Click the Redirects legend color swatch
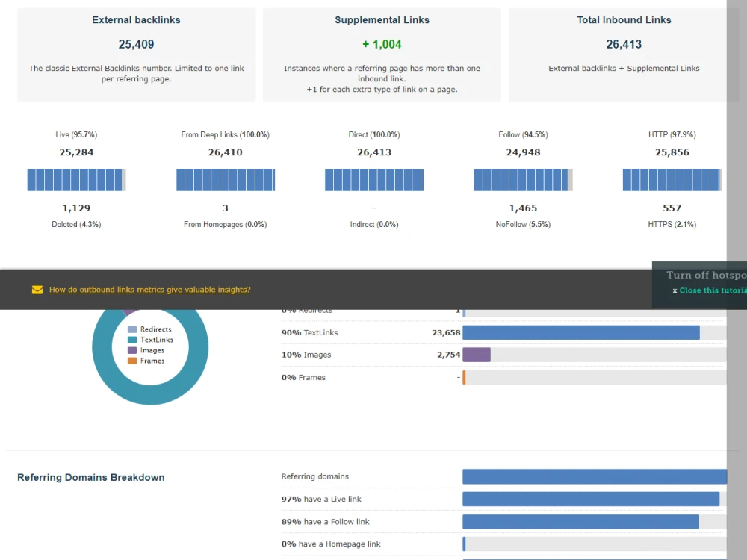747x560 pixels. click(x=132, y=329)
